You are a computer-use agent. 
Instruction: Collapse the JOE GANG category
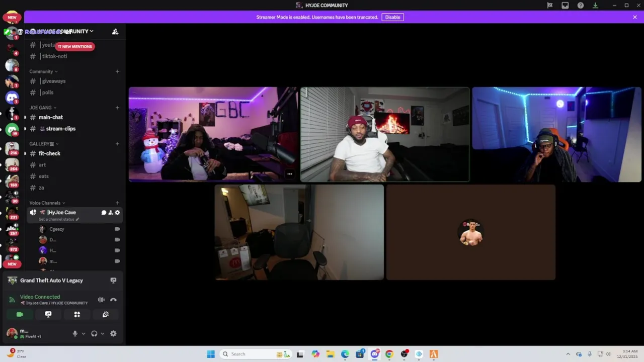43,108
